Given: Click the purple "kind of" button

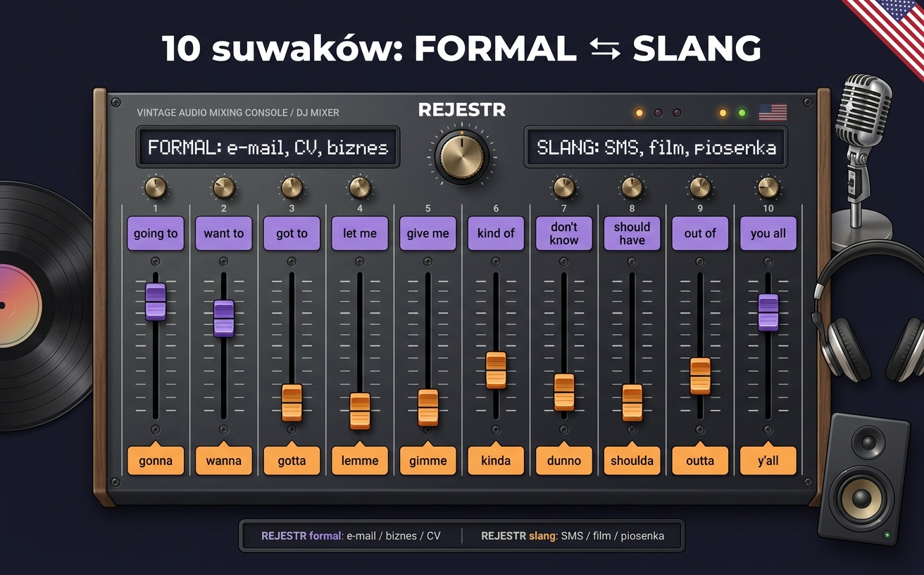Looking at the screenshot, I should 496,234.
